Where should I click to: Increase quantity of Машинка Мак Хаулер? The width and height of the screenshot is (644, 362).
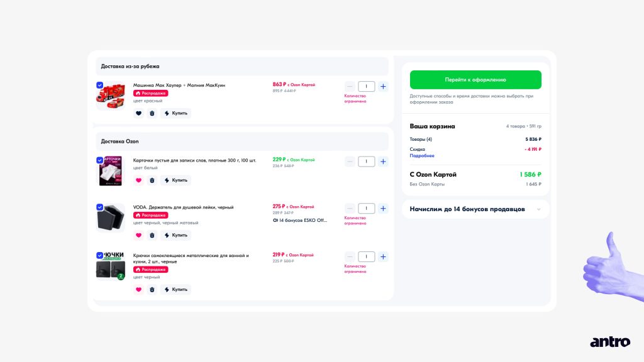click(x=383, y=86)
